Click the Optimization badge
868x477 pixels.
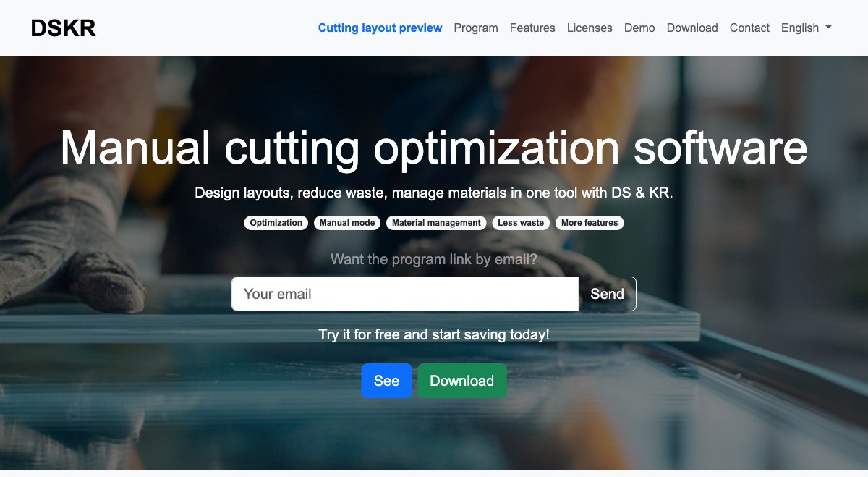click(276, 223)
